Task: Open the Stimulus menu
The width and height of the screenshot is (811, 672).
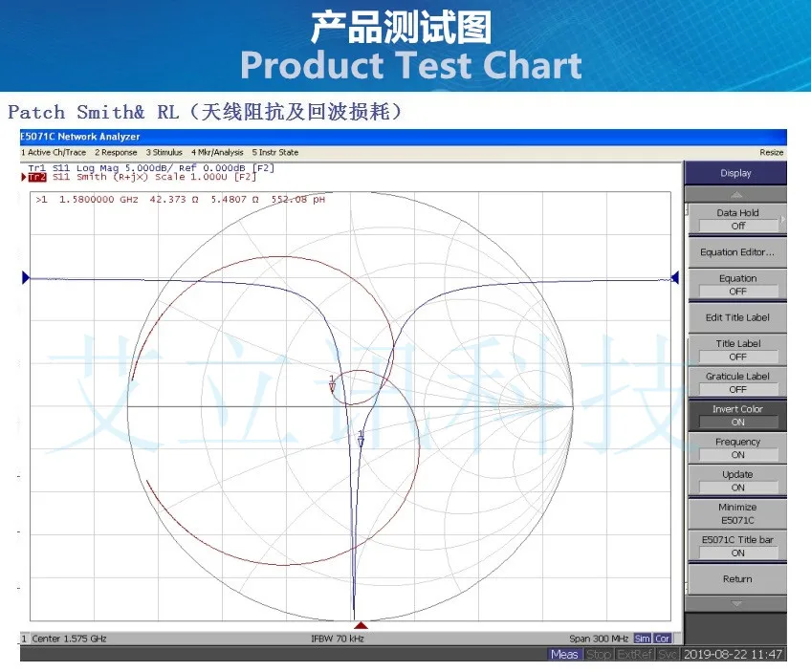Action: (164, 153)
